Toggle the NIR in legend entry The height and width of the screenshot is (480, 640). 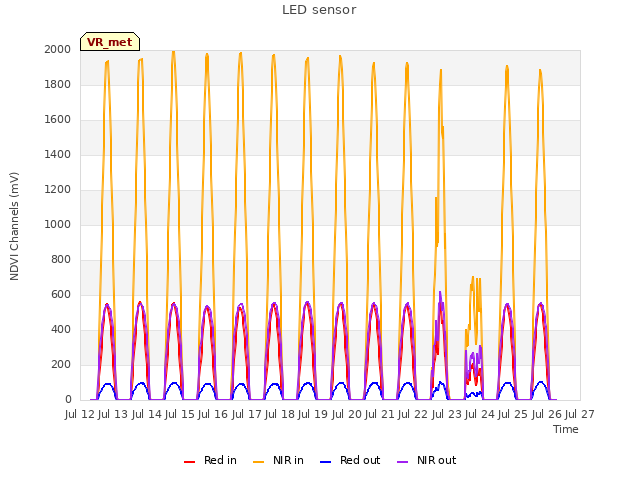coord(278,460)
